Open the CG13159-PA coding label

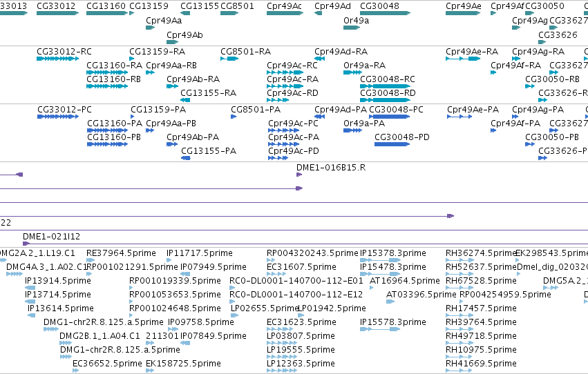click(x=158, y=110)
